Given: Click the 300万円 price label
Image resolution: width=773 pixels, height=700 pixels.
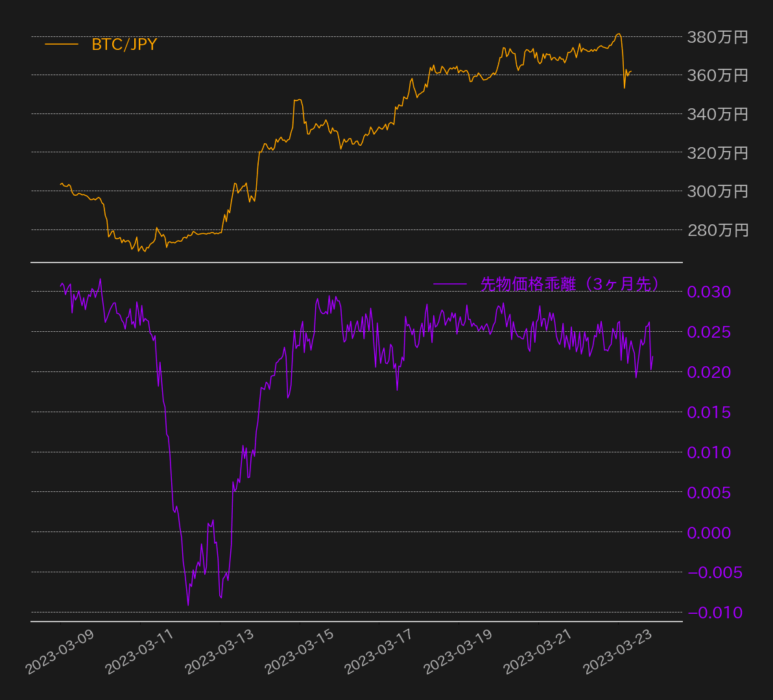Looking at the screenshot, I should click(717, 191).
